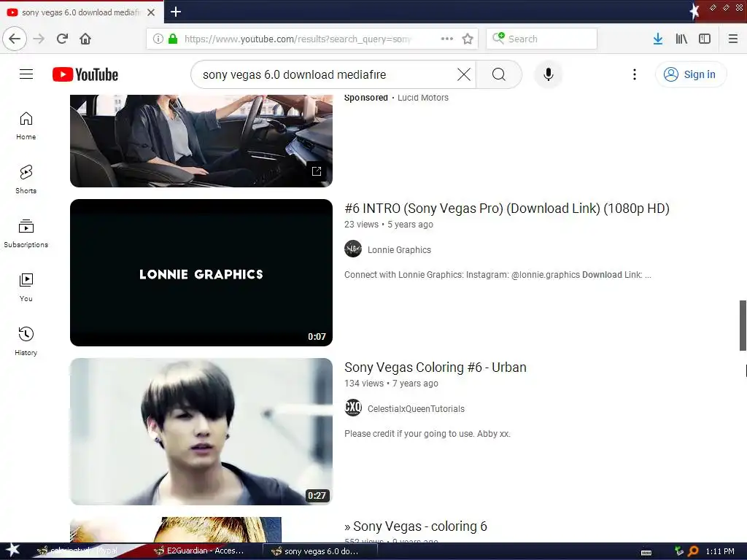Click the 1:11 PM clock

720,551
